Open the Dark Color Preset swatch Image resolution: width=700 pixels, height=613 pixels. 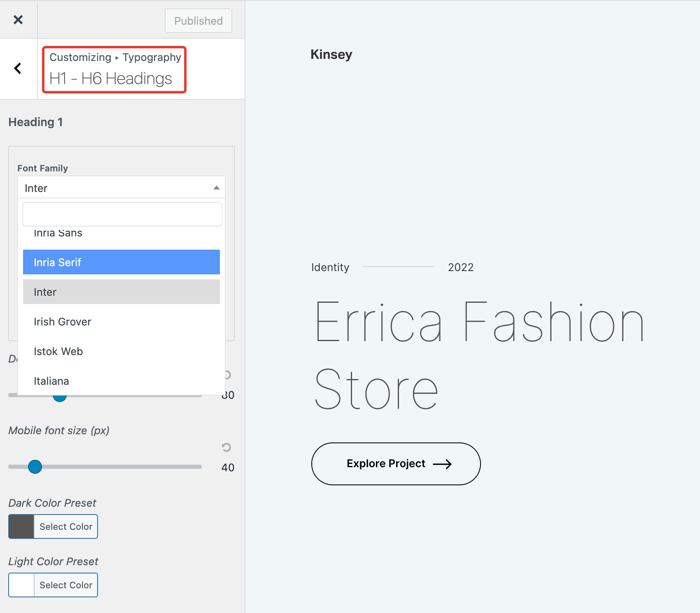click(x=21, y=526)
